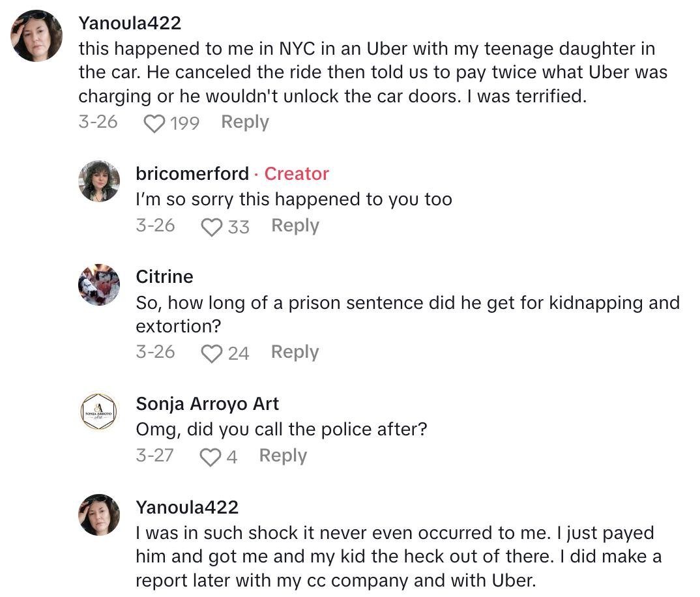Like Citrine's comment about prison sentence

pyautogui.click(x=212, y=353)
